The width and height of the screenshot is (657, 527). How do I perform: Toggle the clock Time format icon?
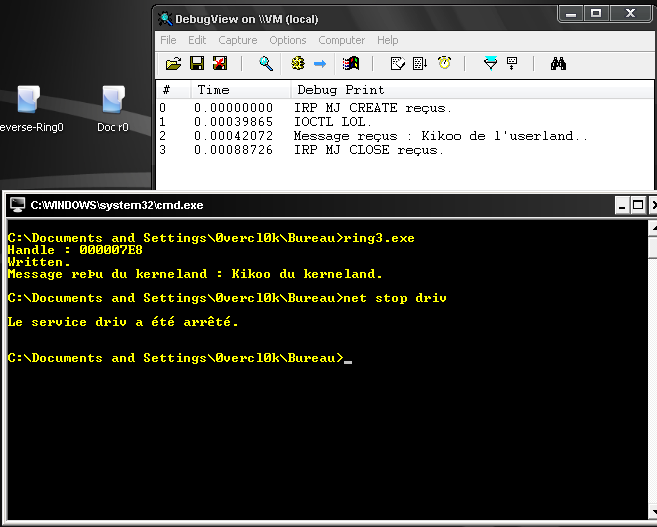(444, 63)
